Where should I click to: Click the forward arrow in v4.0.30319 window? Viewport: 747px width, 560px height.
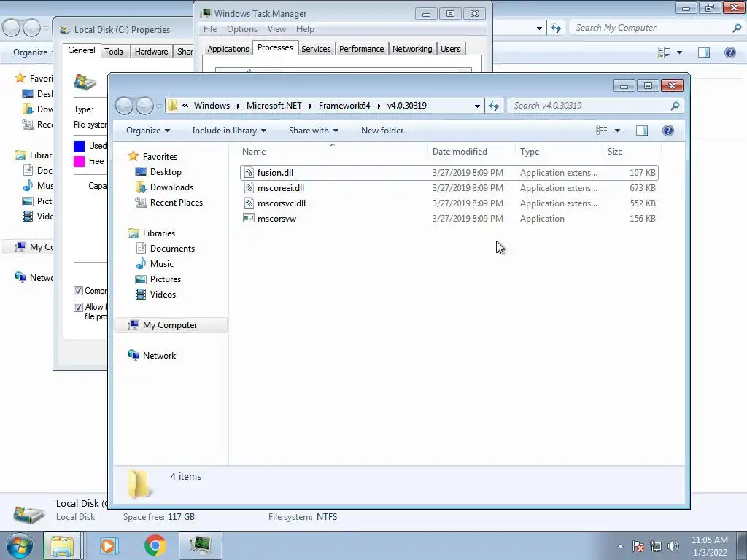click(x=144, y=106)
